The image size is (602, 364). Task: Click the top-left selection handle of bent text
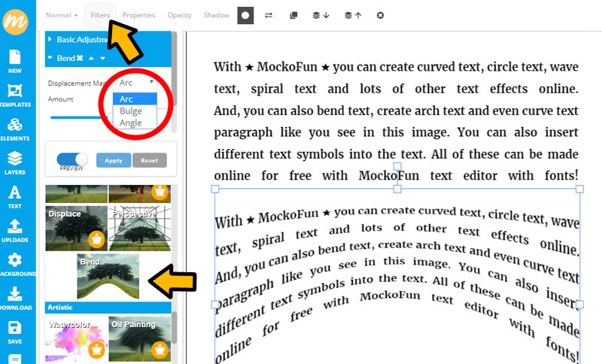click(215, 189)
